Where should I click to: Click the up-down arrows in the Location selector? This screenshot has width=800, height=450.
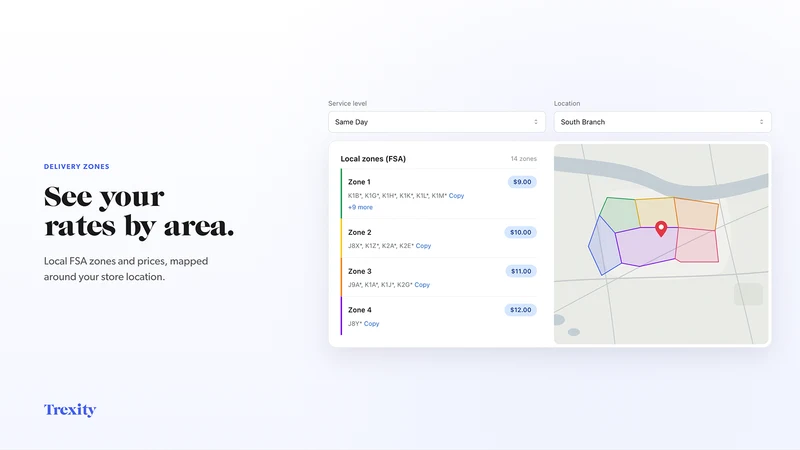[761, 122]
